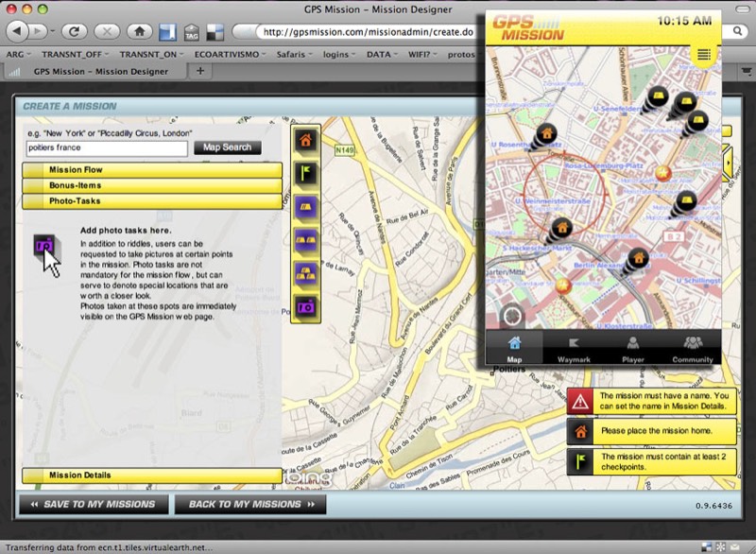Open the WIFI? bookmarks folder
The width and height of the screenshot is (756, 554).
(x=422, y=55)
